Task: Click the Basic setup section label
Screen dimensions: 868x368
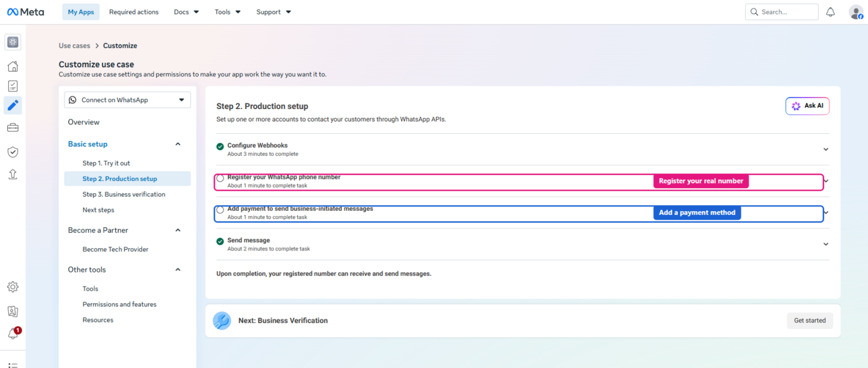Action: (88, 144)
